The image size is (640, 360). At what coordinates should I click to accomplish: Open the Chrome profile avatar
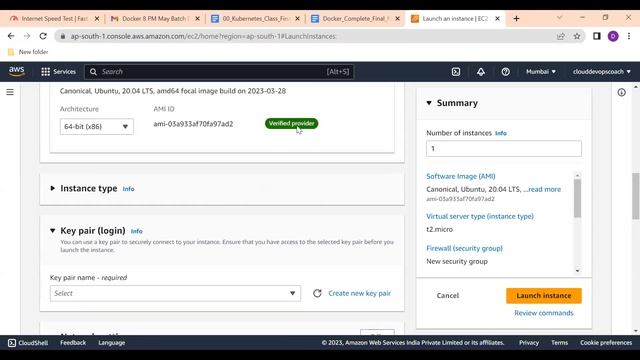(x=613, y=36)
